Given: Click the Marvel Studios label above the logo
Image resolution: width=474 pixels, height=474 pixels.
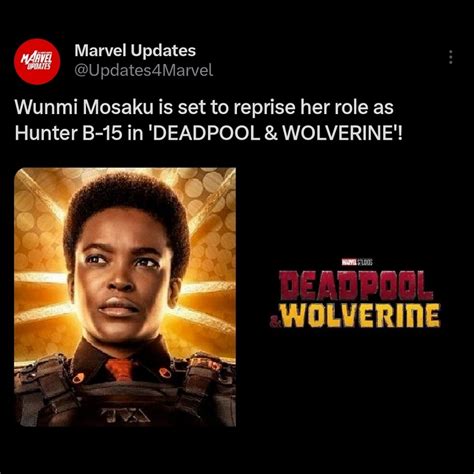Looking at the screenshot, I should tap(354, 263).
